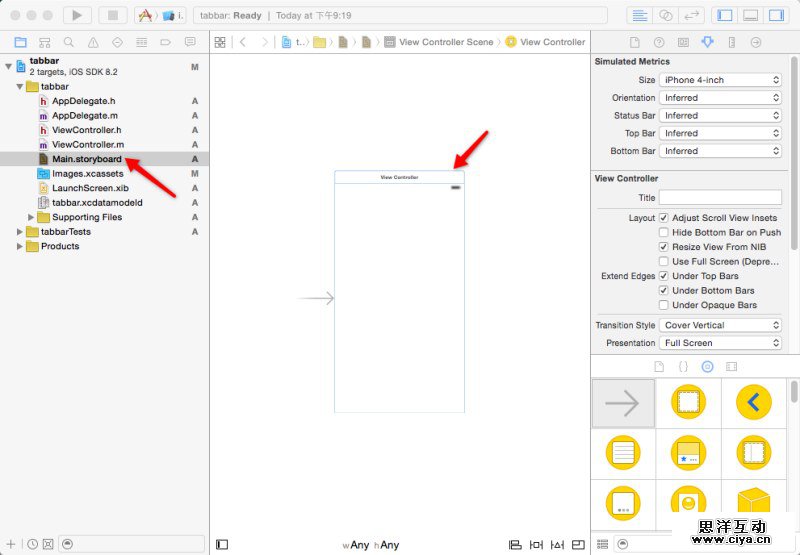800x555 pixels.
Task: Toggle the Utilities right panel
Action: [776, 16]
